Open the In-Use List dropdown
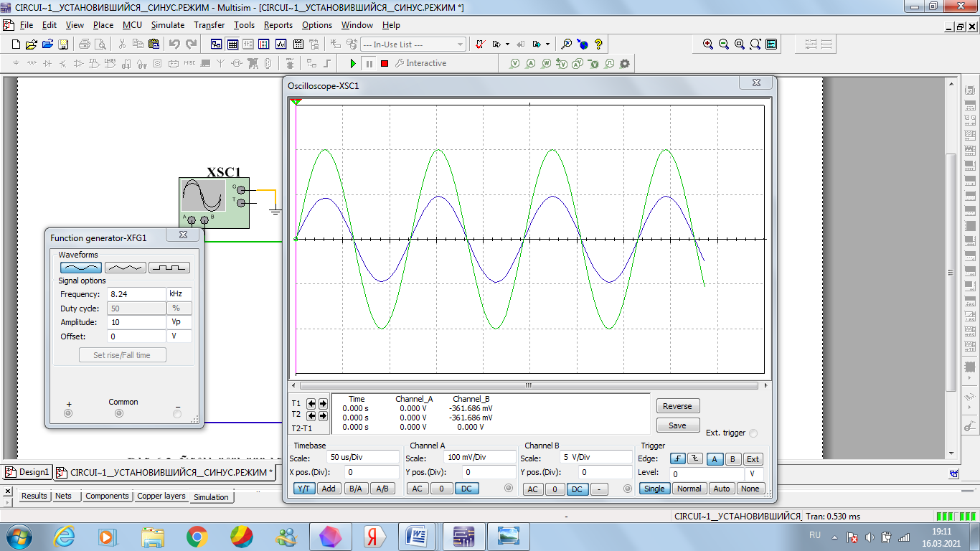This screenshot has width=980, height=551. pos(460,44)
